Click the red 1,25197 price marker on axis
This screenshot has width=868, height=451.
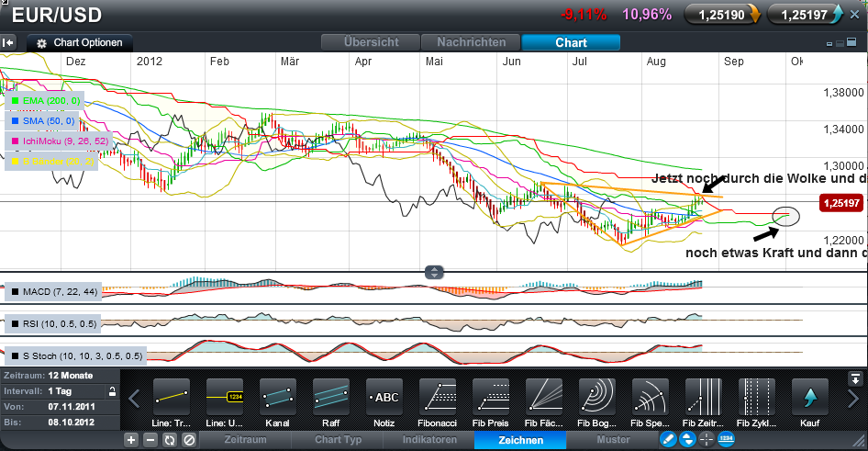pos(841,203)
